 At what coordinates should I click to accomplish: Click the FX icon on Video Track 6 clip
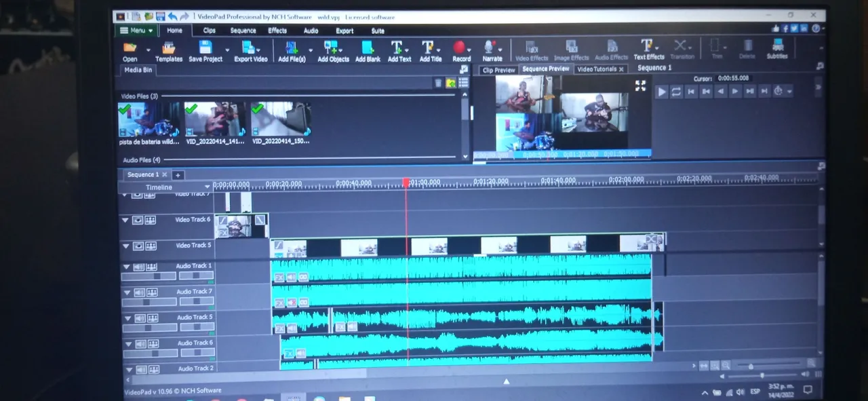point(222,232)
